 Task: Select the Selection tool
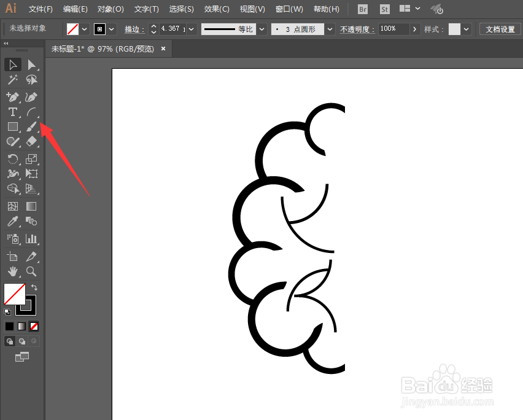pos(13,64)
